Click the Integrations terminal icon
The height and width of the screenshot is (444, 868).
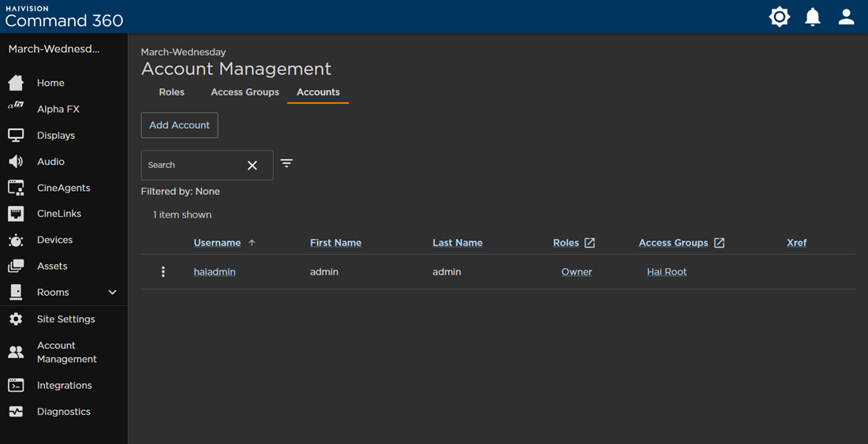point(16,386)
